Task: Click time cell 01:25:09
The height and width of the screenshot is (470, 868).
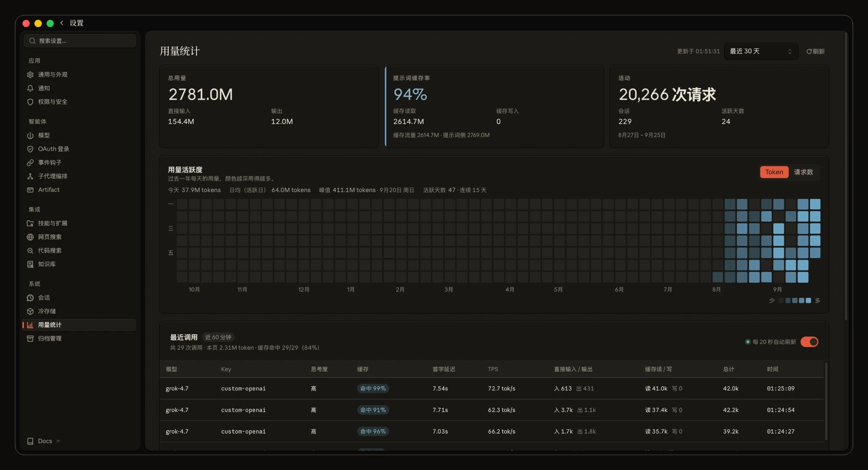Action: (x=780, y=388)
